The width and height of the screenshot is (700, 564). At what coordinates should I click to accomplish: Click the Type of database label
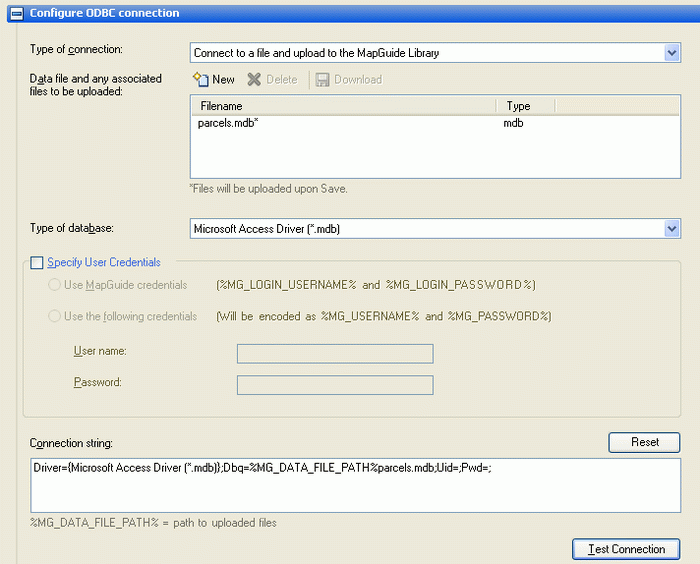[x=71, y=228]
